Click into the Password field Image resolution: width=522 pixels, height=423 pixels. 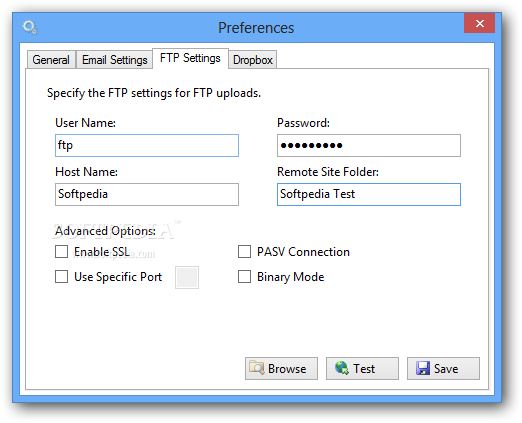click(x=369, y=145)
